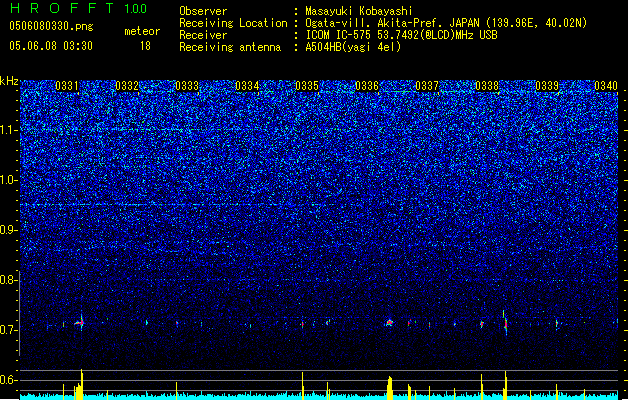Screen dimensions: 629x400
Task: Click the 0332 time marker
Action: [x=127, y=86]
